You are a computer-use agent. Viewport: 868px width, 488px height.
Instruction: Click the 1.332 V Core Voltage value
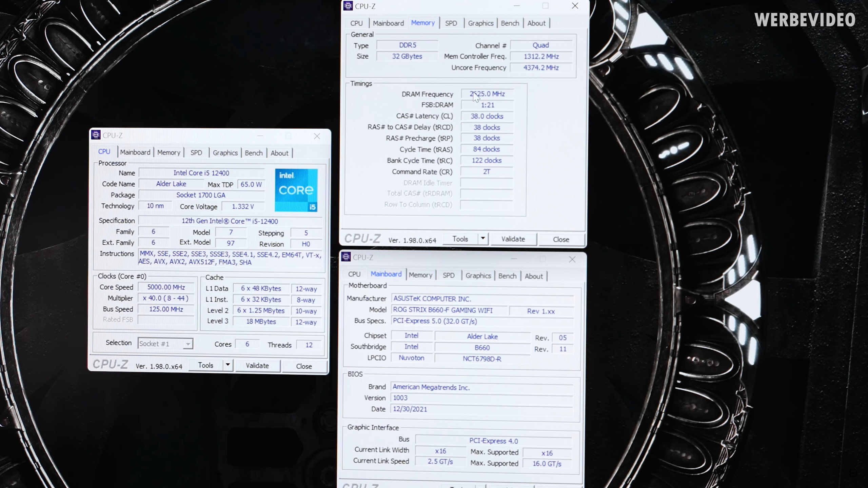coord(243,206)
